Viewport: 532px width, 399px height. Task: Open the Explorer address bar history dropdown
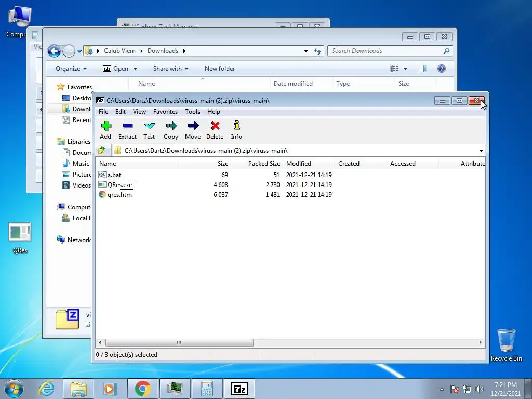click(305, 51)
